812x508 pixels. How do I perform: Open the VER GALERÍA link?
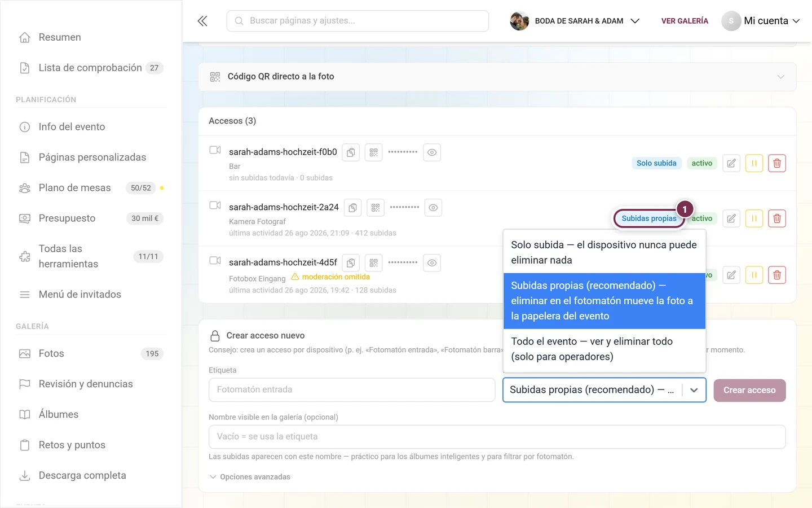[685, 21]
